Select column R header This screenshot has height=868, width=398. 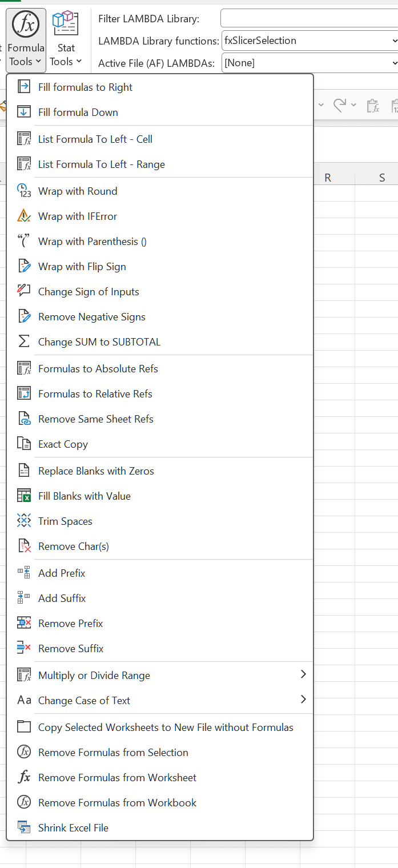pyautogui.click(x=328, y=178)
